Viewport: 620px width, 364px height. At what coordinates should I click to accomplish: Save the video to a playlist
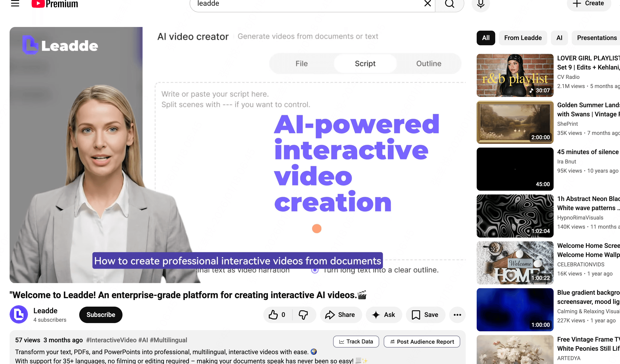click(425, 315)
